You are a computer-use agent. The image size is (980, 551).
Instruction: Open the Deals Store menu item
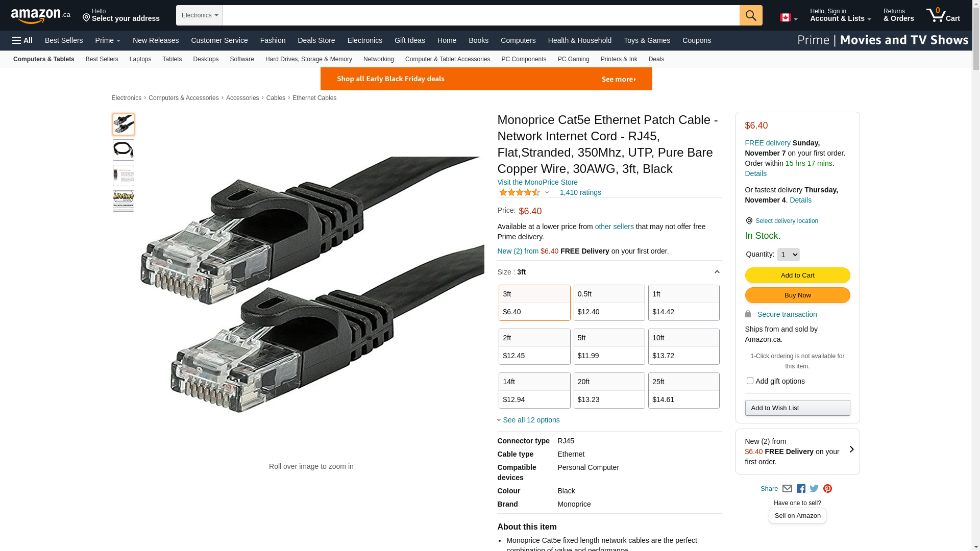(316, 40)
